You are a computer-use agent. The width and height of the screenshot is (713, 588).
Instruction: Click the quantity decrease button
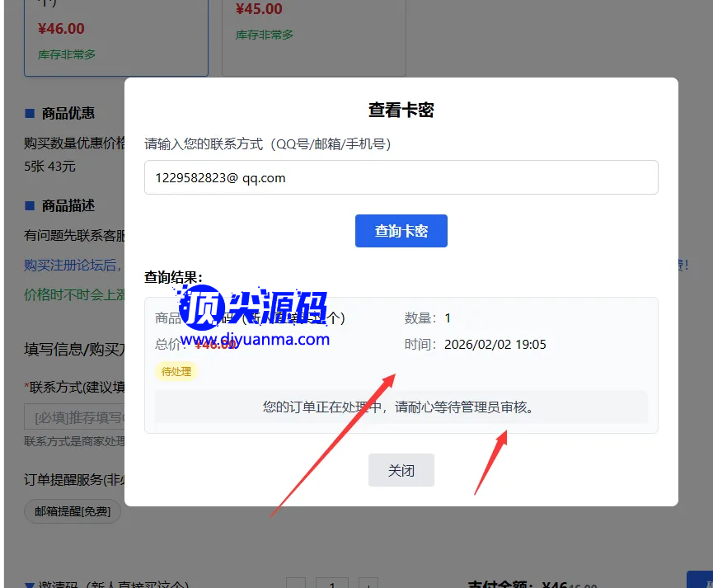click(x=296, y=584)
